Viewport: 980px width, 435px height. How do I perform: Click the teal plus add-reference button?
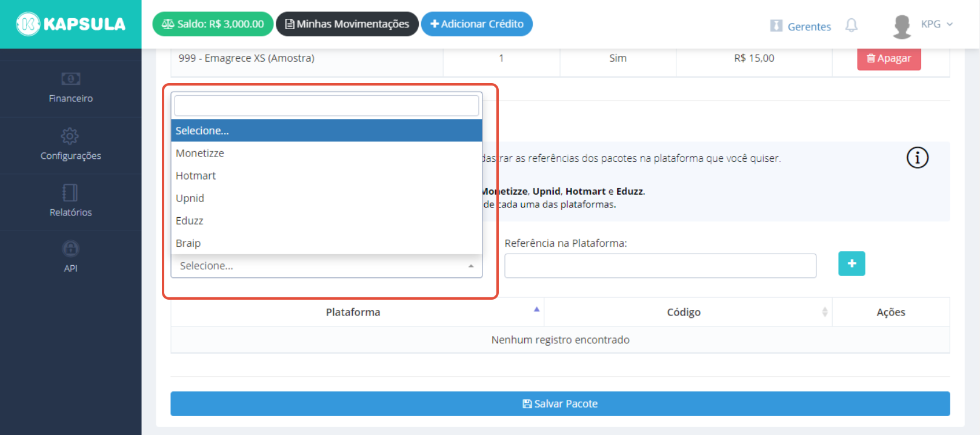pos(852,263)
